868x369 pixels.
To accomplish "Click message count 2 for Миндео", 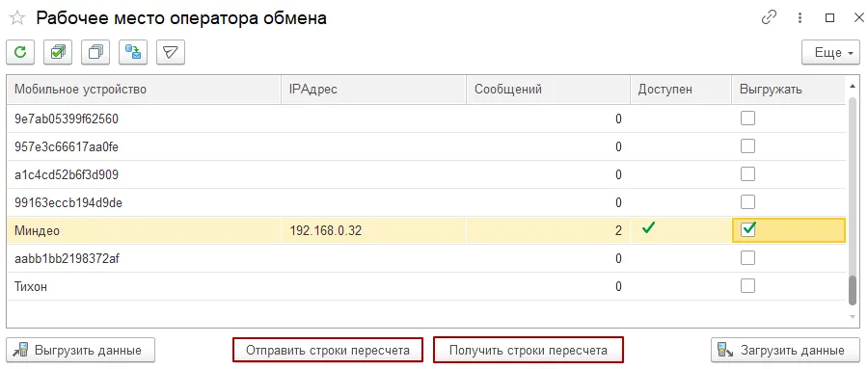I will [x=548, y=230].
